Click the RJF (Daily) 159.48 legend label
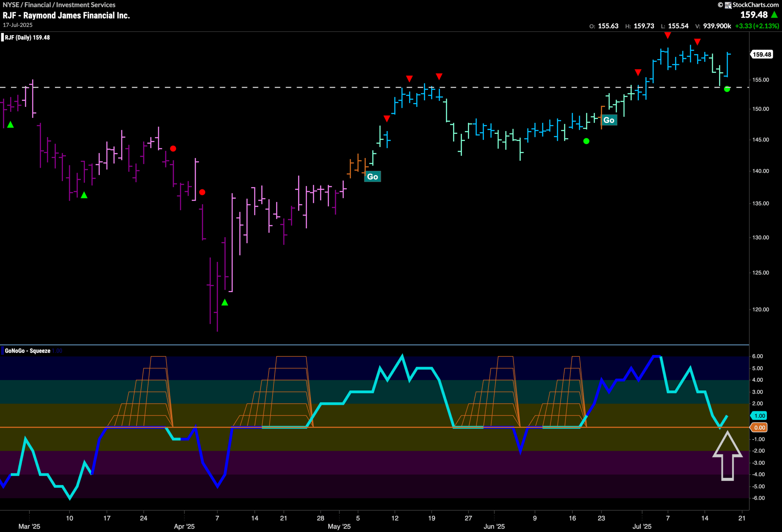 (x=27, y=37)
